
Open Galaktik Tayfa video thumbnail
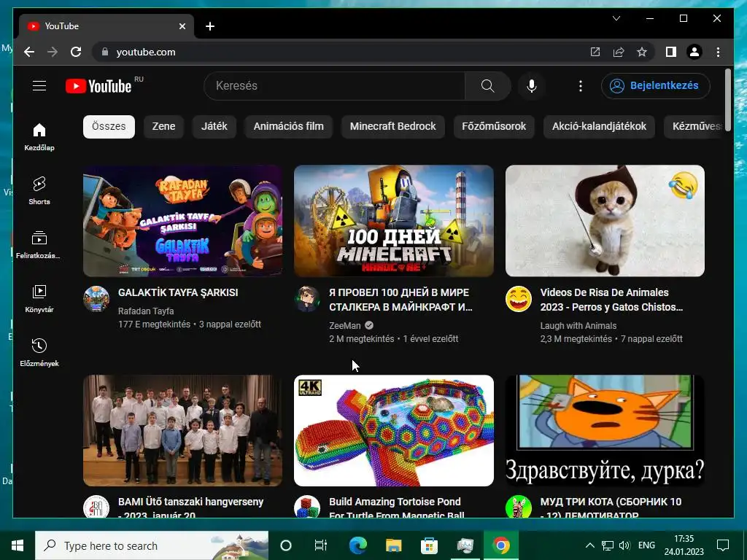point(183,220)
